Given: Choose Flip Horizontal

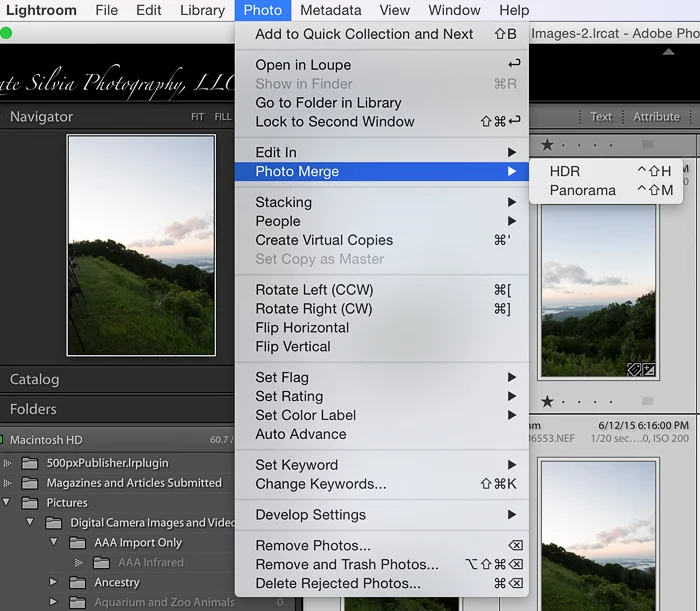Looking at the screenshot, I should pos(382,328).
